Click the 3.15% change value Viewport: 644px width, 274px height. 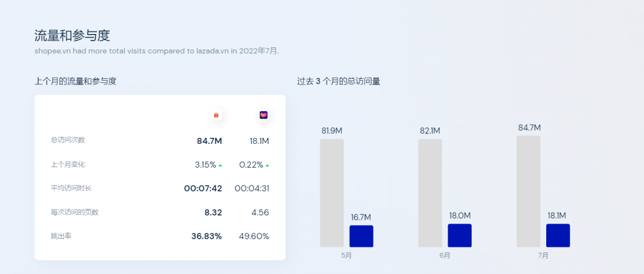[205, 165]
